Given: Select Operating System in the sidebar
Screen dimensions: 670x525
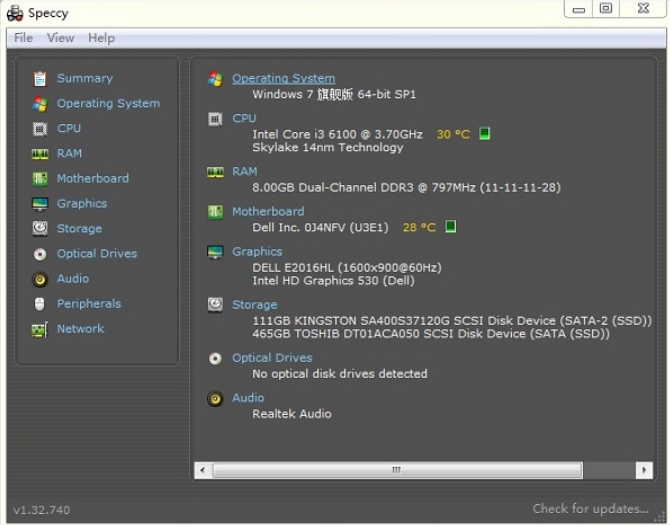Looking at the screenshot, I should (x=109, y=104).
